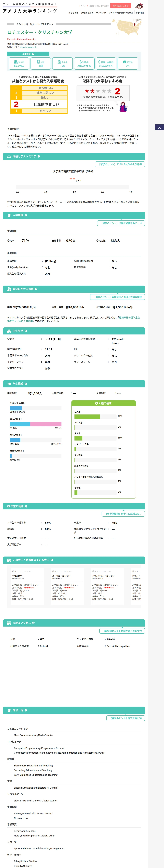Open hint 専攻と選び方
164x868 pixels.
tap(126, 718)
